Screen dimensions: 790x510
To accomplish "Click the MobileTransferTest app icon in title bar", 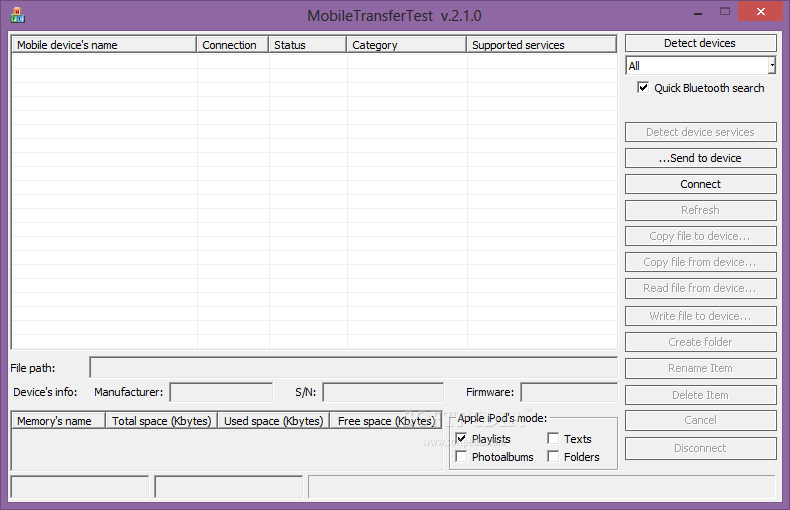I will (x=17, y=15).
